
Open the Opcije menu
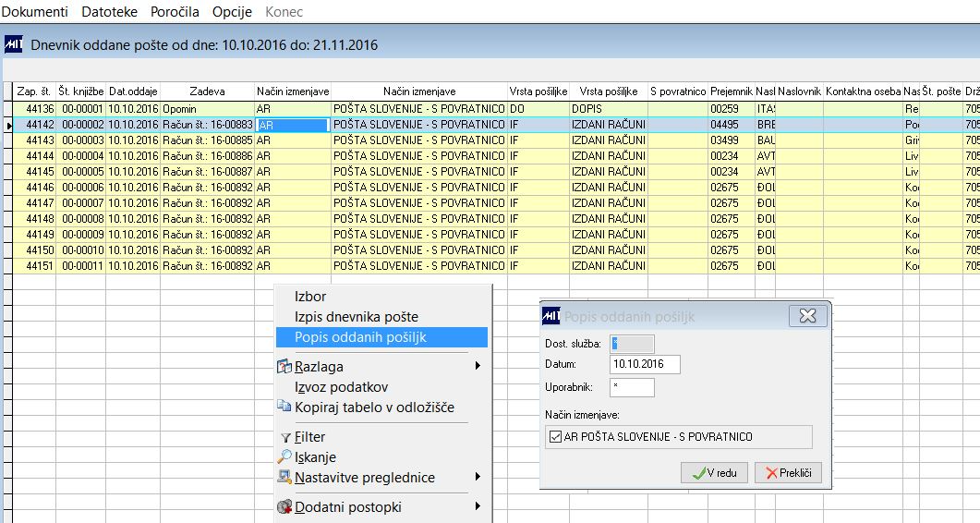coord(232,11)
